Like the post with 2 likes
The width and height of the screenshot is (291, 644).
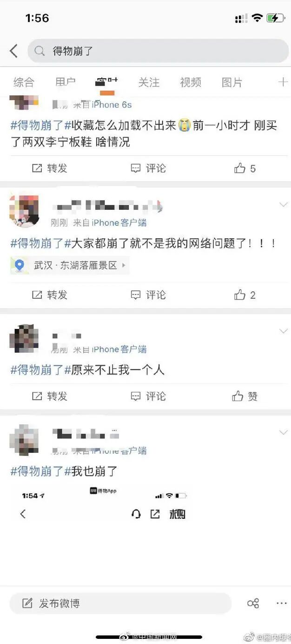click(245, 295)
